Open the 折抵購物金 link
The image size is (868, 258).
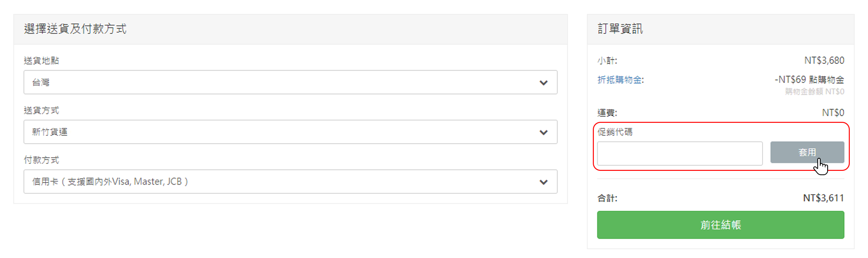coord(621,80)
